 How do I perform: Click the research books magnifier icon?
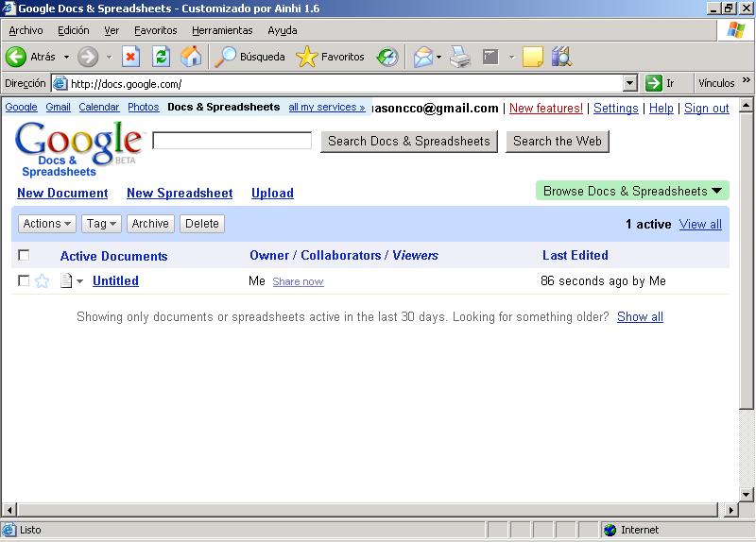pyautogui.click(x=561, y=57)
